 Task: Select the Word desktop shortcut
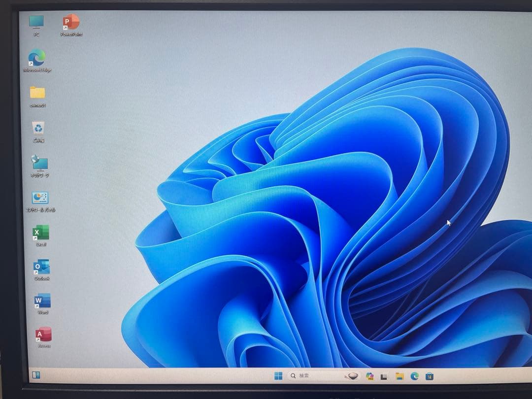(42, 301)
